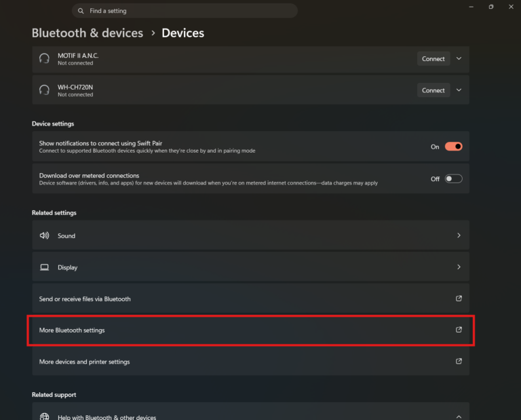Click the Related support heading

click(x=54, y=395)
